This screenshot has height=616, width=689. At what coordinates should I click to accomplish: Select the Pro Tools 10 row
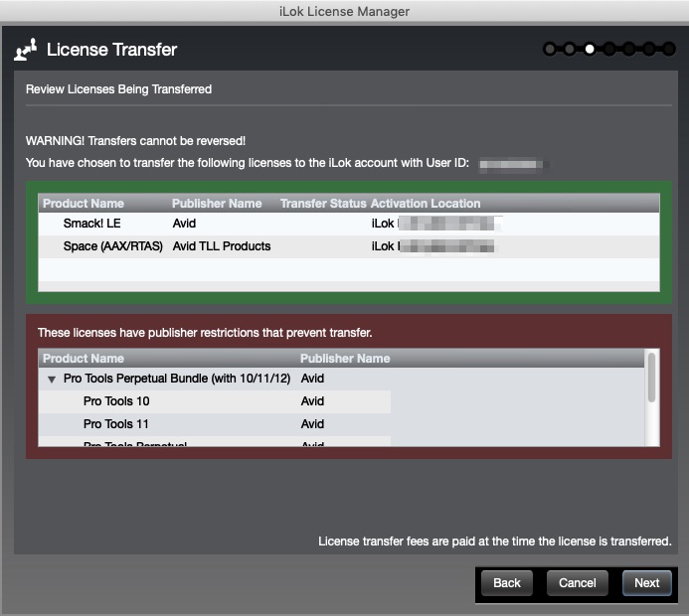click(215, 401)
